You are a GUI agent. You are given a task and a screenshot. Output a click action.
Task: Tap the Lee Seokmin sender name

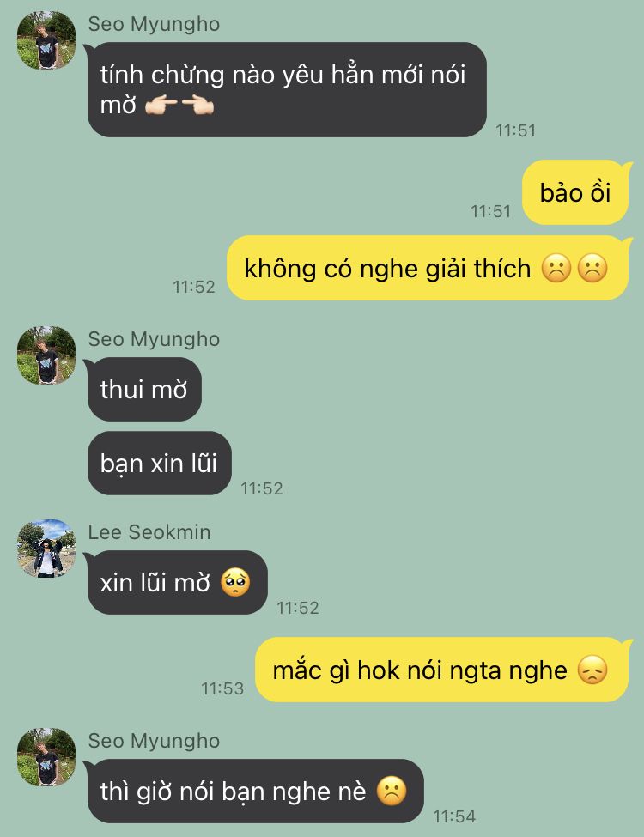click(149, 532)
